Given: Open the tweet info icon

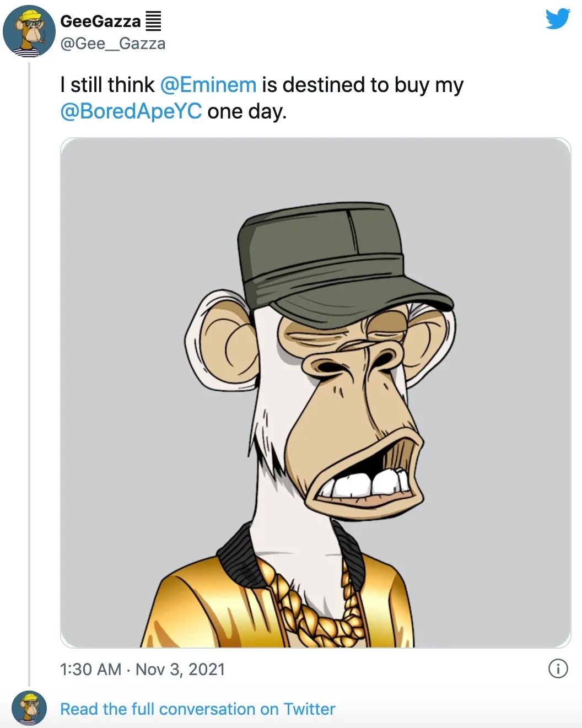Looking at the screenshot, I should tap(558, 669).
